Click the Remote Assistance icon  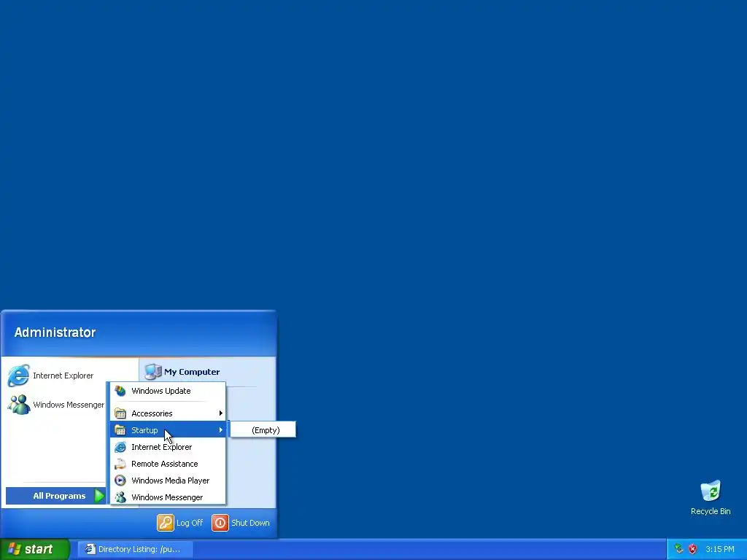pos(120,464)
